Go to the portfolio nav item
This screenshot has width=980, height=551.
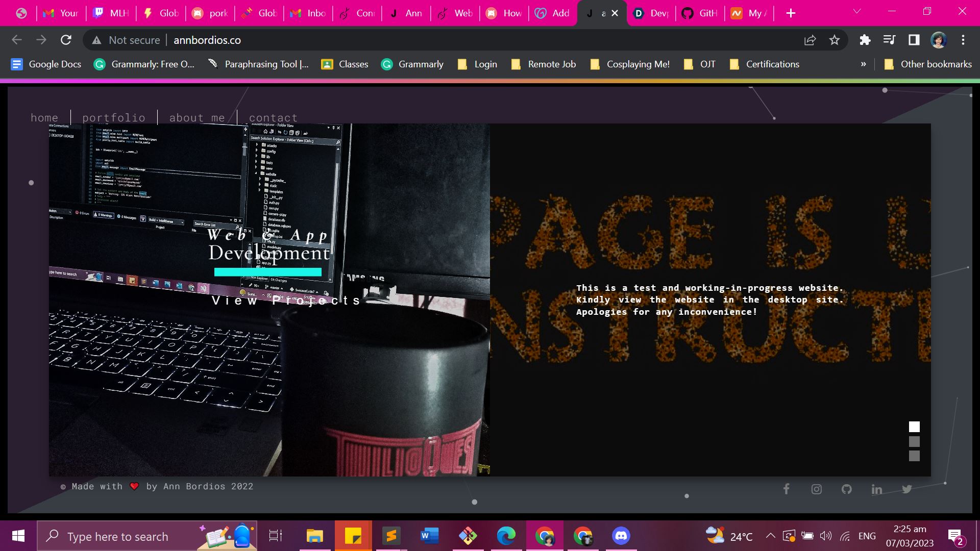pyautogui.click(x=114, y=118)
